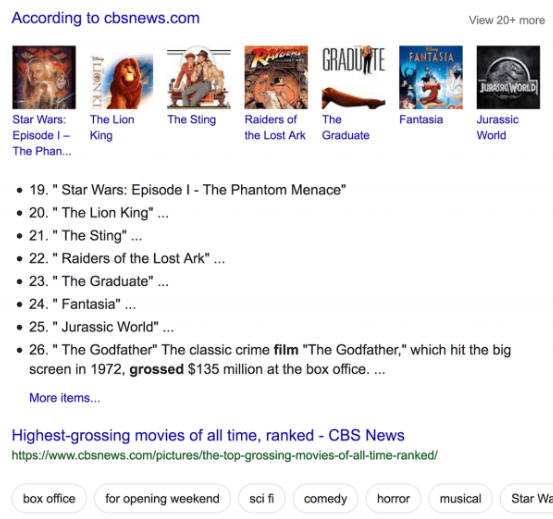Click 'More items...' link
This screenshot has height=519, width=553.
(x=65, y=398)
